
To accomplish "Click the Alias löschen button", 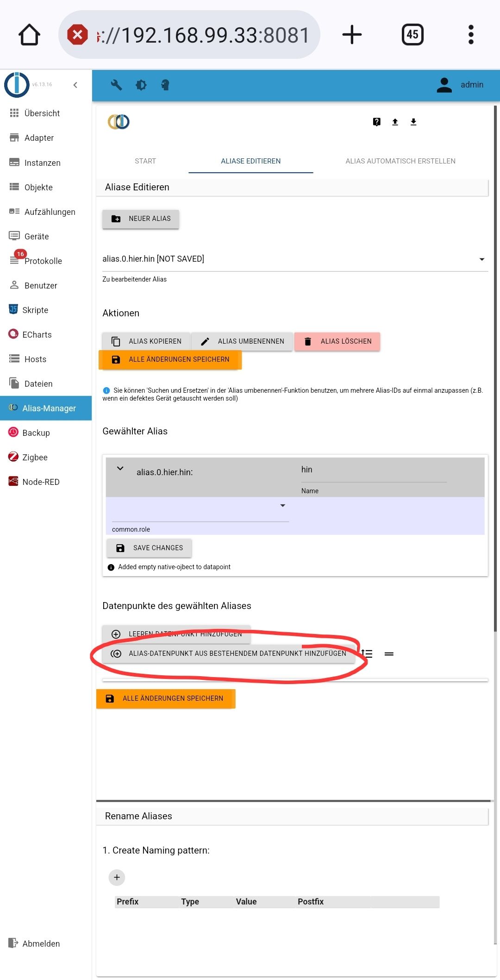I will pyautogui.click(x=337, y=341).
